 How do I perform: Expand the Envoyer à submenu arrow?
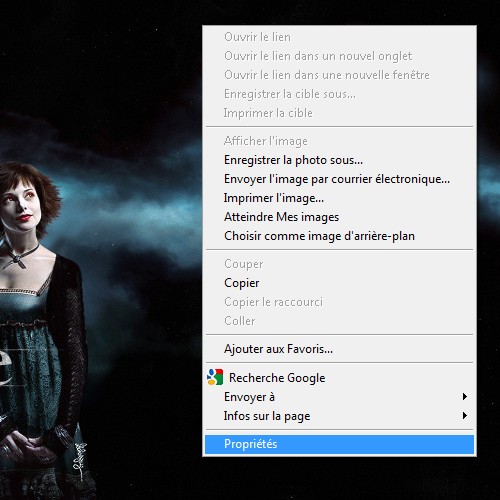coord(464,396)
